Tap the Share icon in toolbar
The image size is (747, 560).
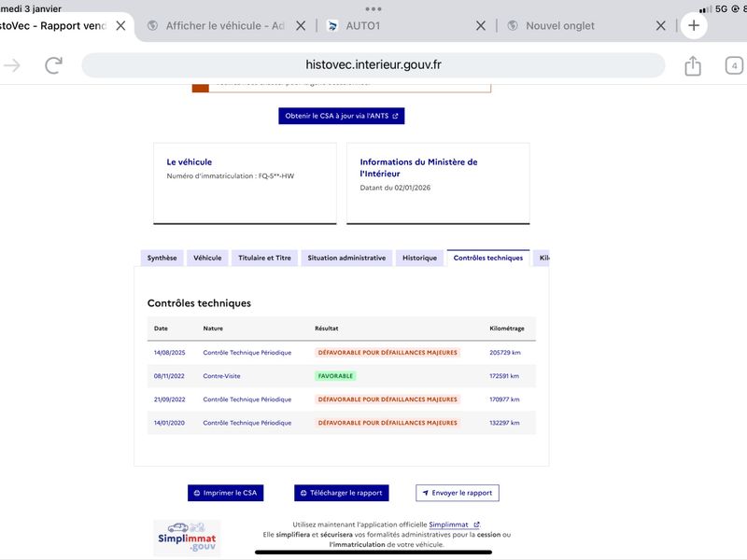[692, 65]
